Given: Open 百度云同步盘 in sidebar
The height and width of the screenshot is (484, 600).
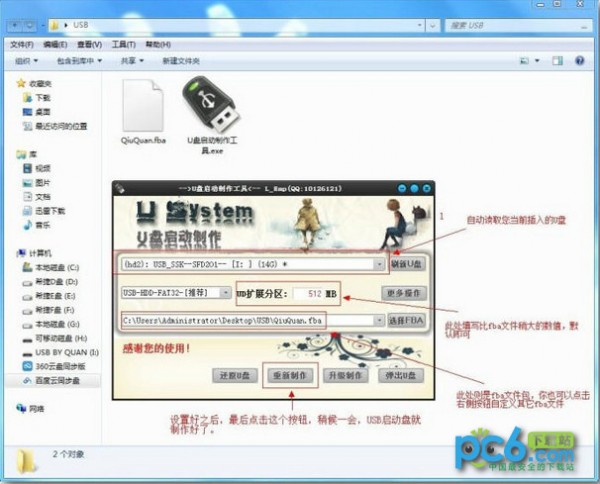Looking at the screenshot, I should click(x=52, y=381).
